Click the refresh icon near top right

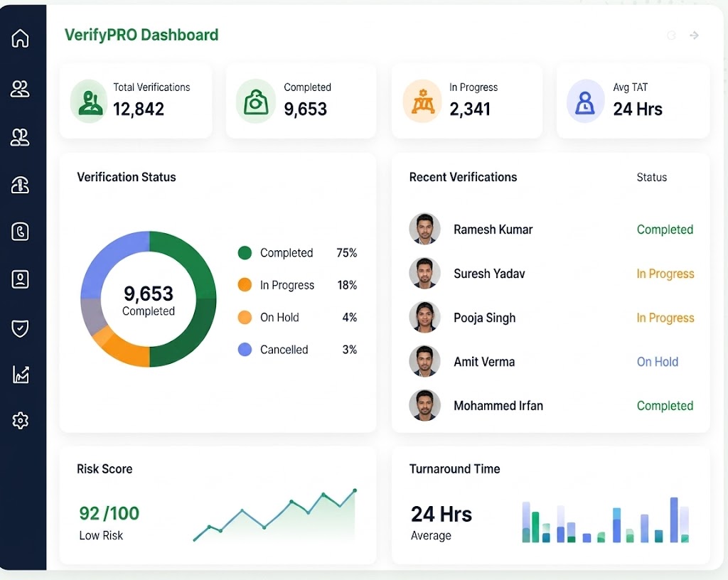click(671, 36)
